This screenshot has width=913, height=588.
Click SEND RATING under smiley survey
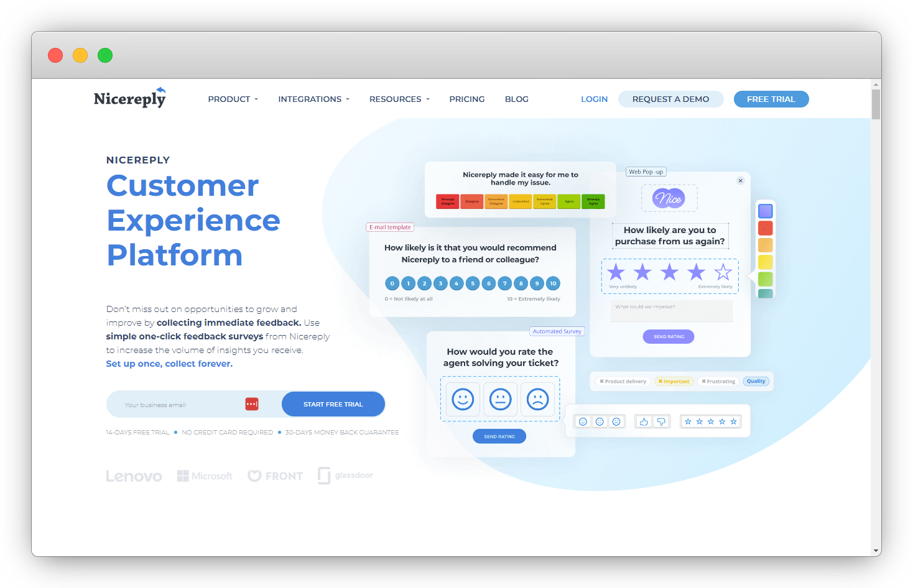pos(499,436)
